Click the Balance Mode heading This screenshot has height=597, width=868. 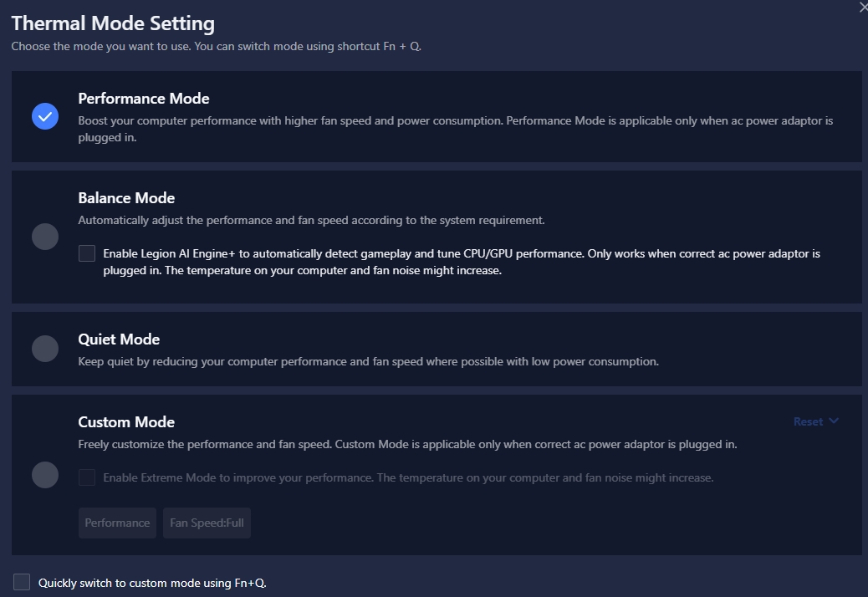[x=126, y=198]
